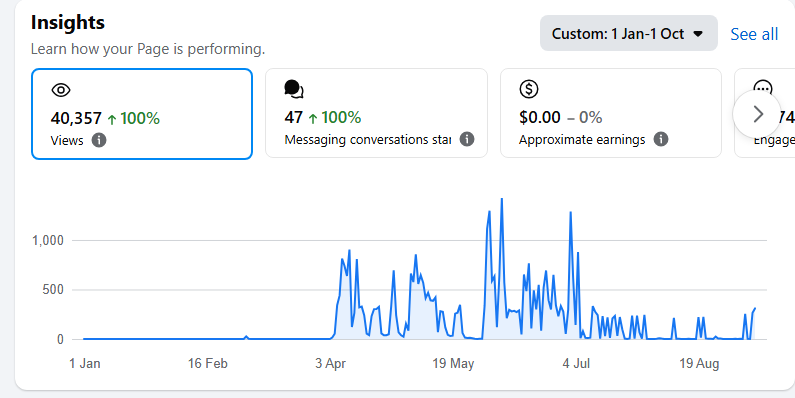
Task: Select the Views metric card
Action: [142, 114]
